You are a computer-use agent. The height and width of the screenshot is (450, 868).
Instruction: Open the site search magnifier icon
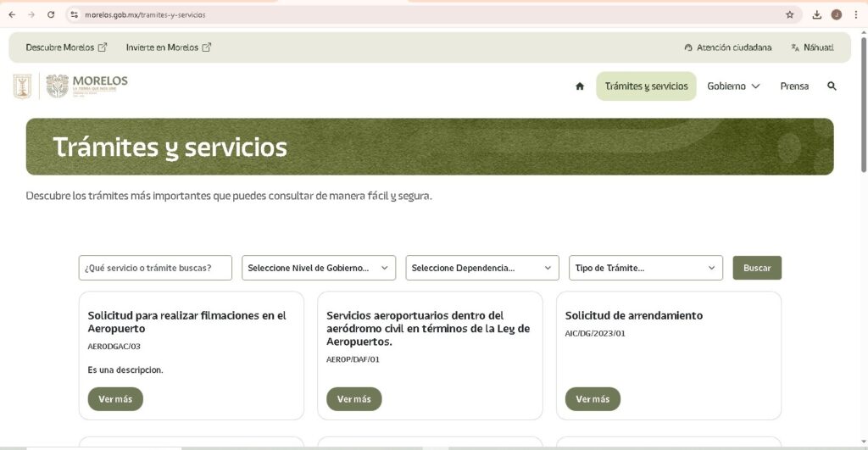click(832, 86)
